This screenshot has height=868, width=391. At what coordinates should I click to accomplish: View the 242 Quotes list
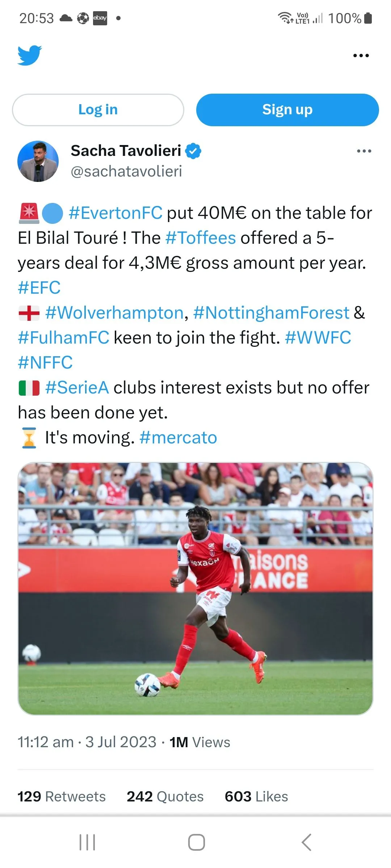coord(165,797)
